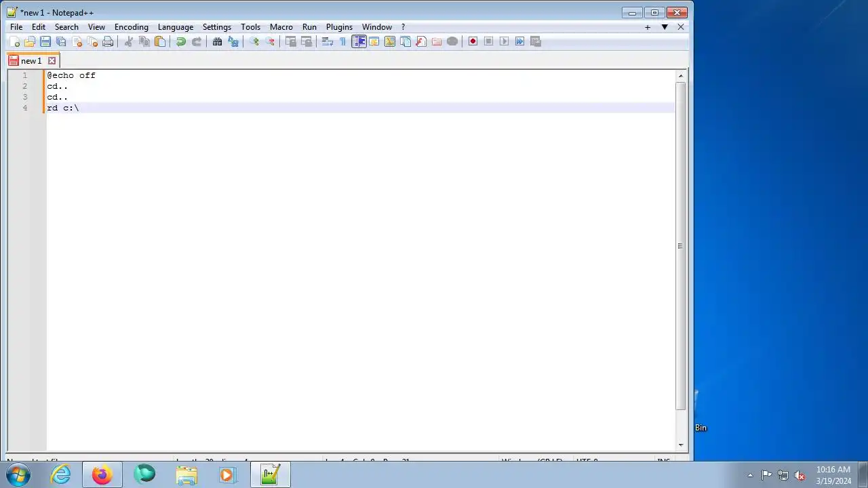Open the Plugins menu

click(x=339, y=27)
